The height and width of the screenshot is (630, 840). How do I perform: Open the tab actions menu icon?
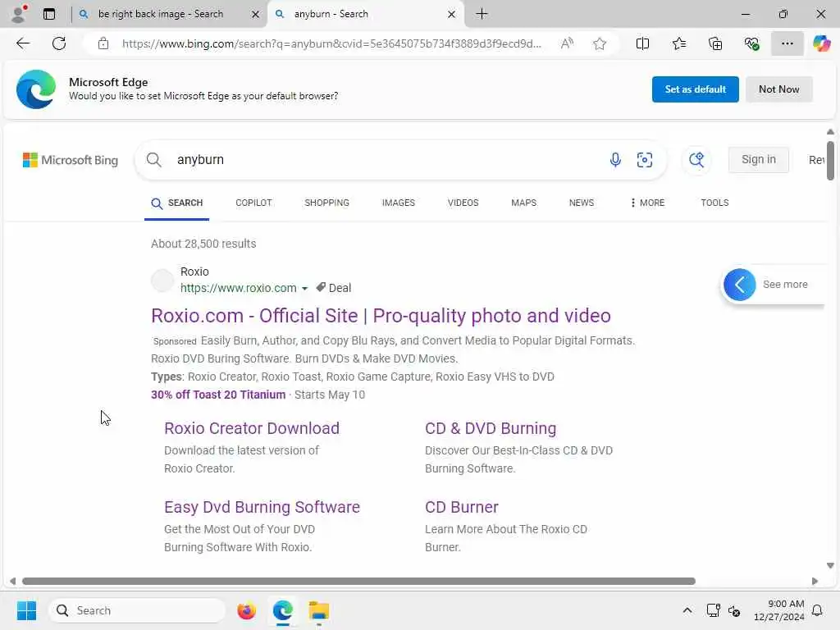49,14
